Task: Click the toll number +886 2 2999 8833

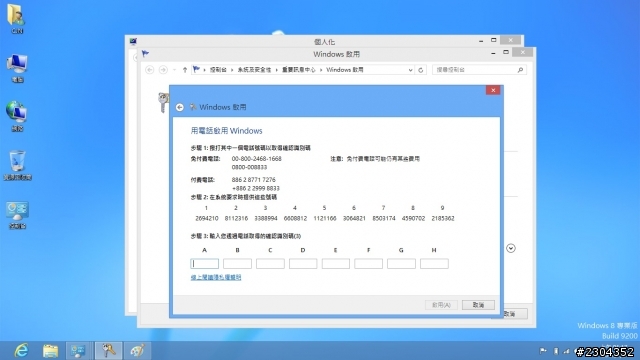Action: (256, 189)
